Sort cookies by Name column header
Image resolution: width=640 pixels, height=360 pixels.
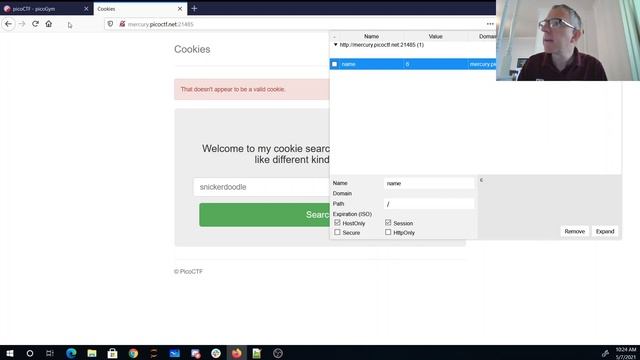371,36
